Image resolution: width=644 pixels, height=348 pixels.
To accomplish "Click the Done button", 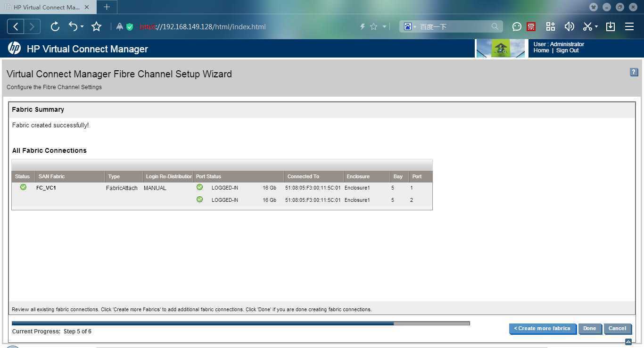I will pyautogui.click(x=589, y=329).
